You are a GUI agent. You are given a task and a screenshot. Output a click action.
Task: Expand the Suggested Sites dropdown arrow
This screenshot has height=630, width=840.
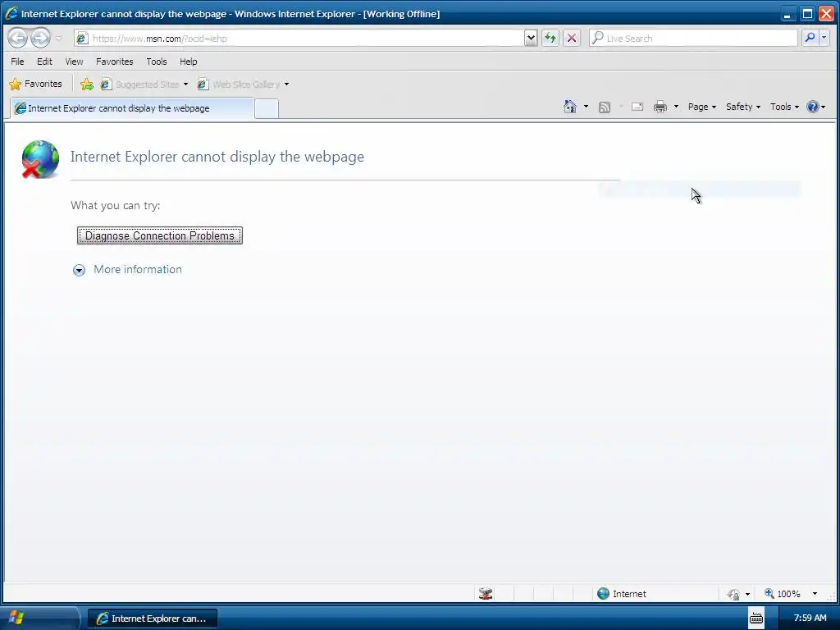click(185, 84)
